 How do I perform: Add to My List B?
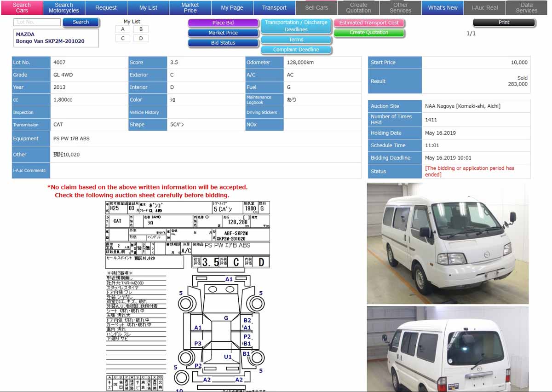(141, 29)
